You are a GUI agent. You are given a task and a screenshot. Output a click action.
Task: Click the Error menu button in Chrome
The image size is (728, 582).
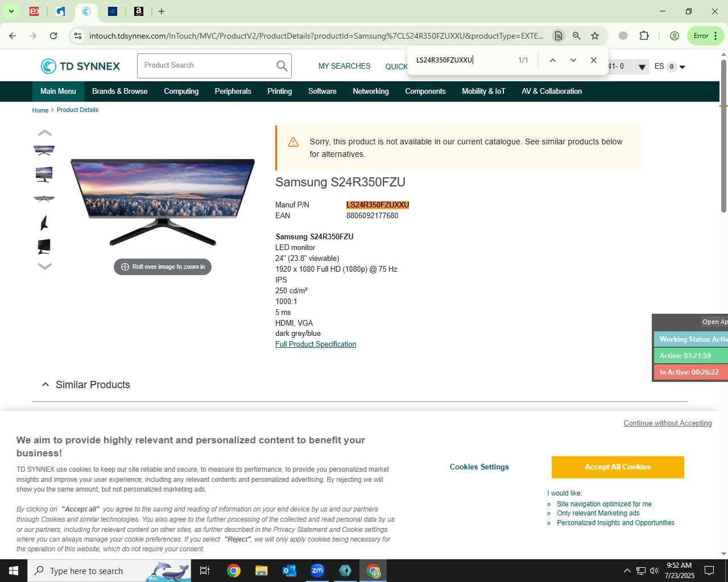tap(706, 36)
